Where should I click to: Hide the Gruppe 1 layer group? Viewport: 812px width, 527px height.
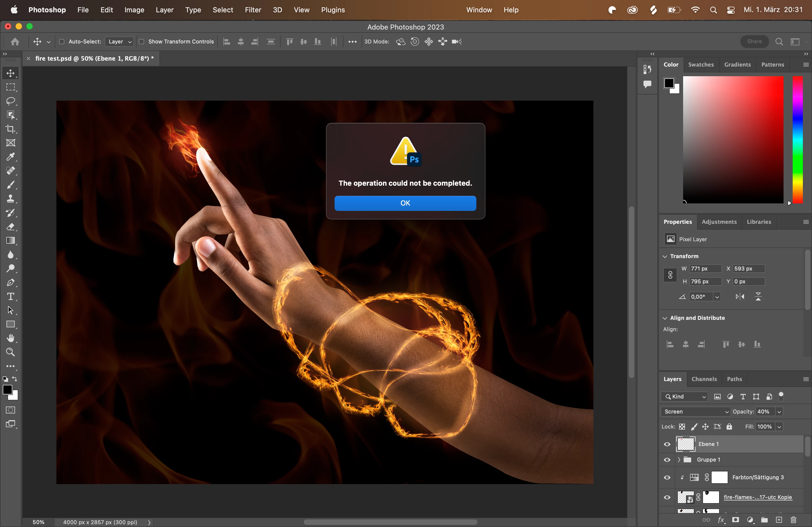(667, 460)
